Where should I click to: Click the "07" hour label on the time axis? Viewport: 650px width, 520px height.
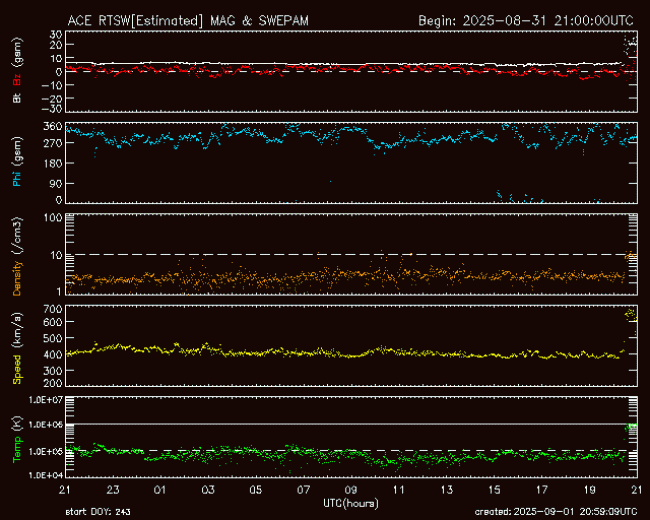click(x=303, y=490)
